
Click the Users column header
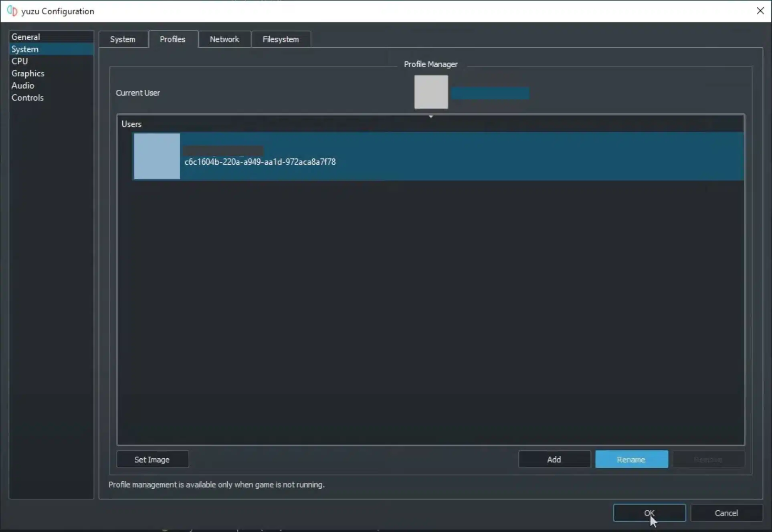(x=430, y=124)
